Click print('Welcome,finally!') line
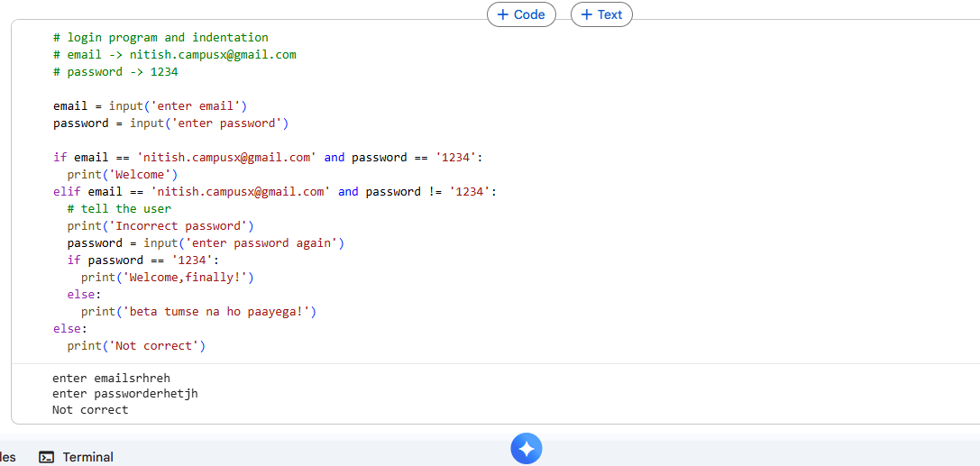 168,277
